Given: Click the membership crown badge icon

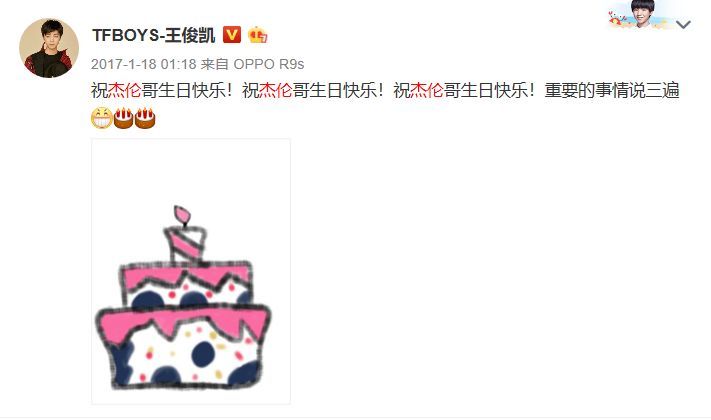Looking at the screenshot, I should coord(257,35).
